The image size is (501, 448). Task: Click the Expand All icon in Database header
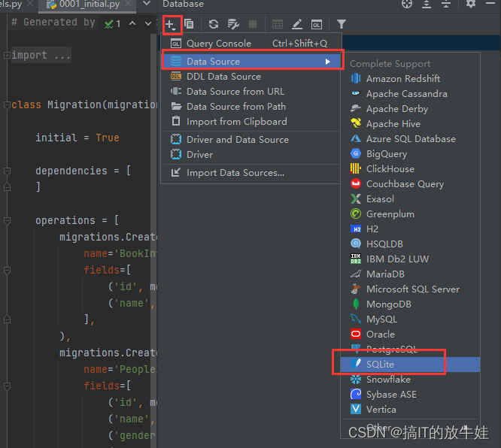tap(427, 4)
